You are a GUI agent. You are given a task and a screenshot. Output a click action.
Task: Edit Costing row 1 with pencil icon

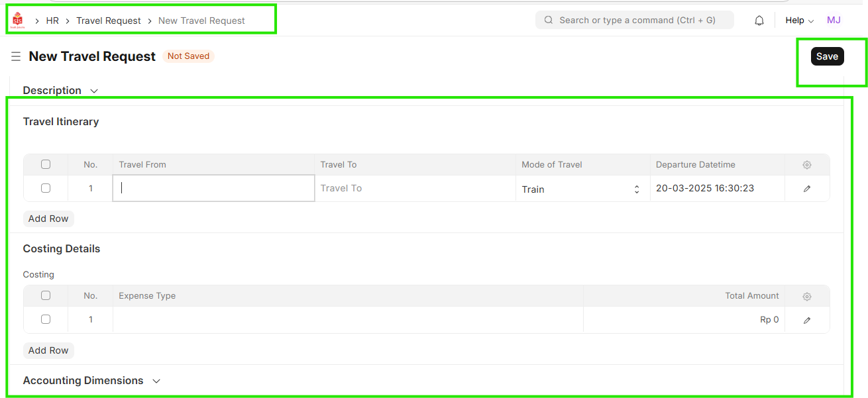click(x=806, y=321)
